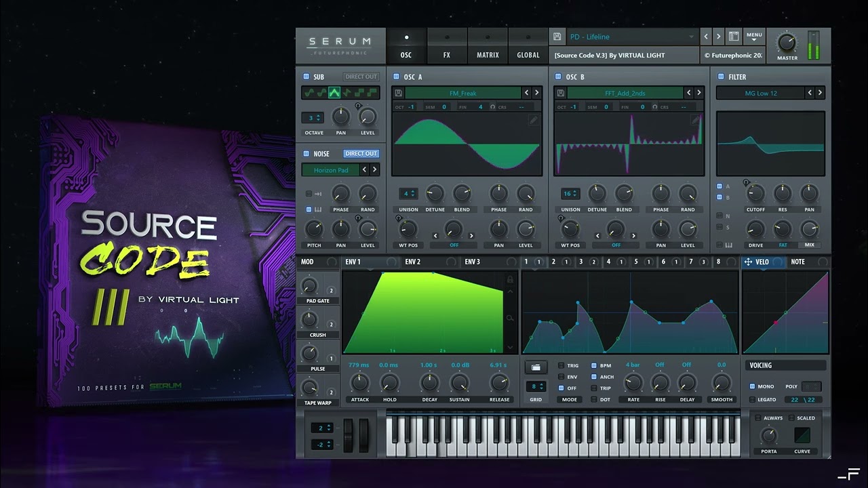The width and height of the screenshot is (868, 488).
Task: Open the preset browser icon beside MENU
Action: tap(733, 37)
